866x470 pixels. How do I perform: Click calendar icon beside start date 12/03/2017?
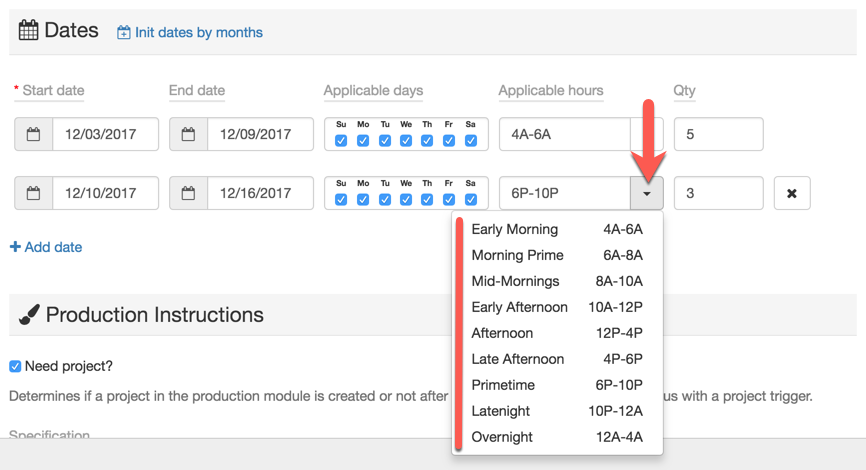(34, 134)
